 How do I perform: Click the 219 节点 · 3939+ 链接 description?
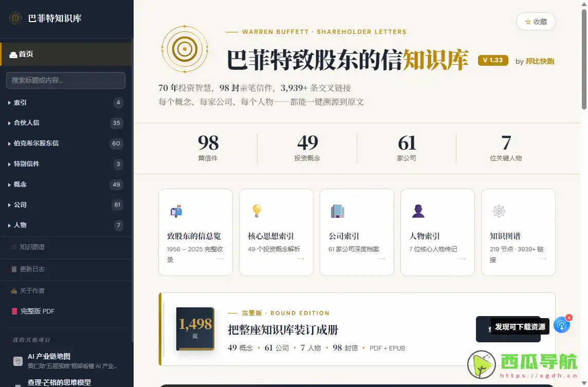[517, 254]
